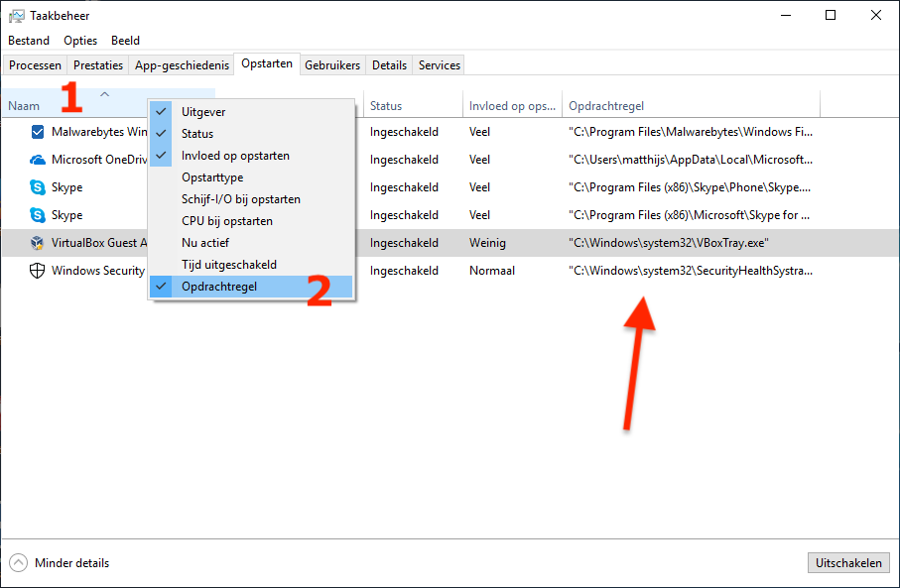Viewport: 900px width, 588px height.
Task: Enable the Opstarttype column
Action: pos(212,177)
